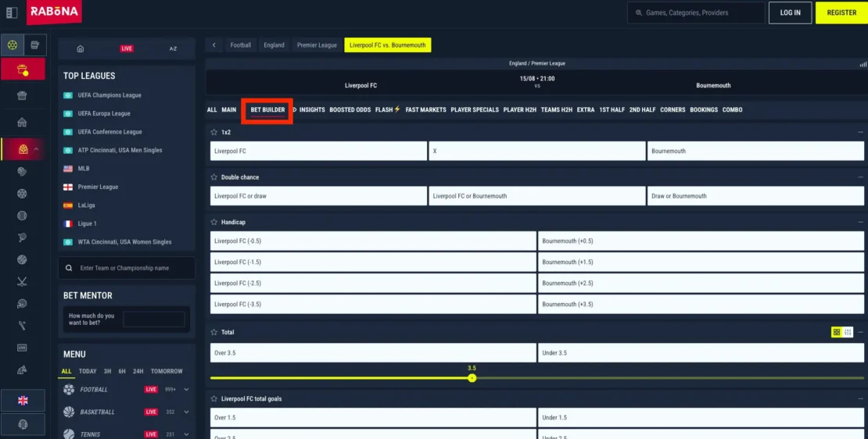Click the Total goals slider handle at 3.5
868x439 pixels.
point(472,378)
